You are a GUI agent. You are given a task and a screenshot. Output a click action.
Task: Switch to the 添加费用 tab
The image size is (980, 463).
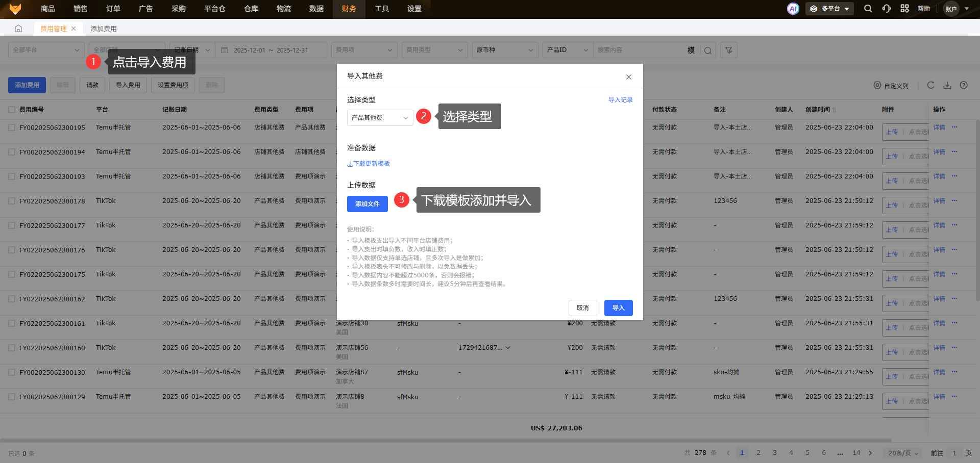click(104, 29)
